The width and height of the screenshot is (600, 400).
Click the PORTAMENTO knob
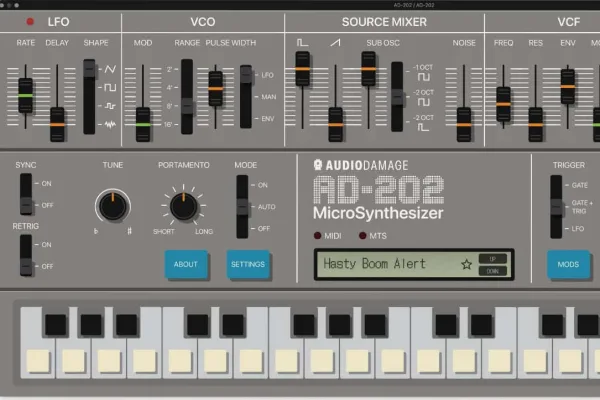click(184, 206)
